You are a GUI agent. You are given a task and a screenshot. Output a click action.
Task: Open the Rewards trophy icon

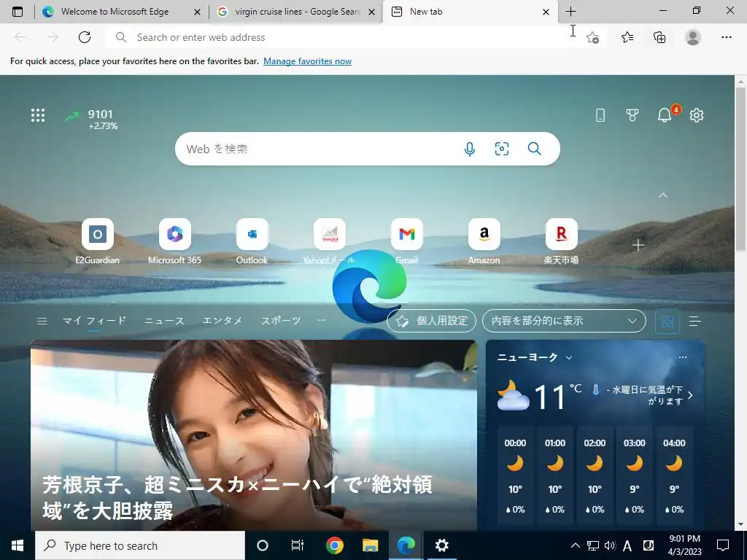point(632,114)
